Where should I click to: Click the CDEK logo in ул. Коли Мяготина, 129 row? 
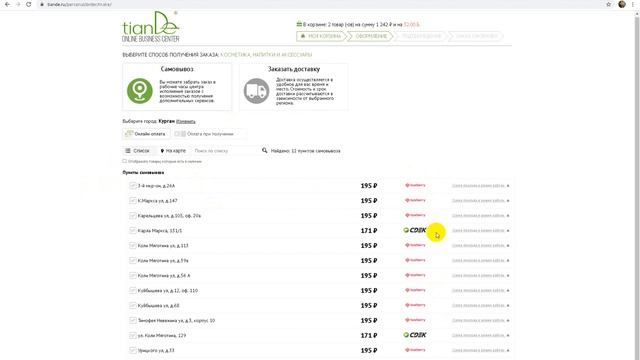[415, 335]
